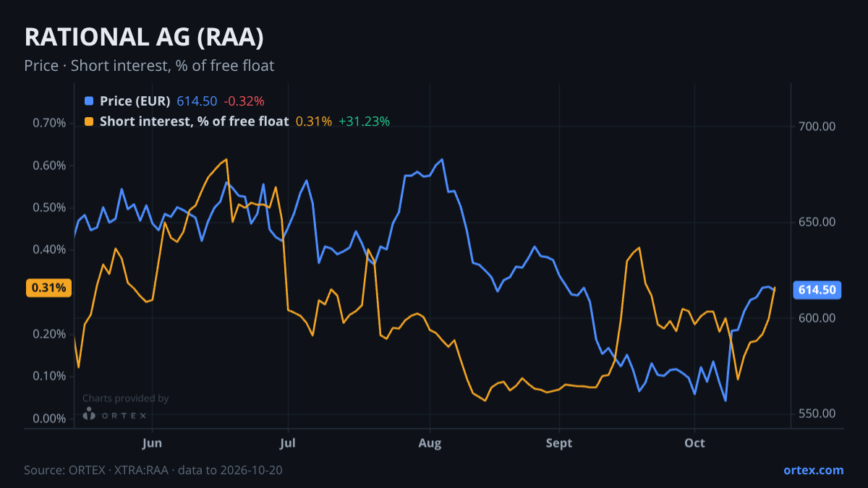Click the 0.40% left axis label
Viewport: 868px width, 488px height.
tap(50, 249)
